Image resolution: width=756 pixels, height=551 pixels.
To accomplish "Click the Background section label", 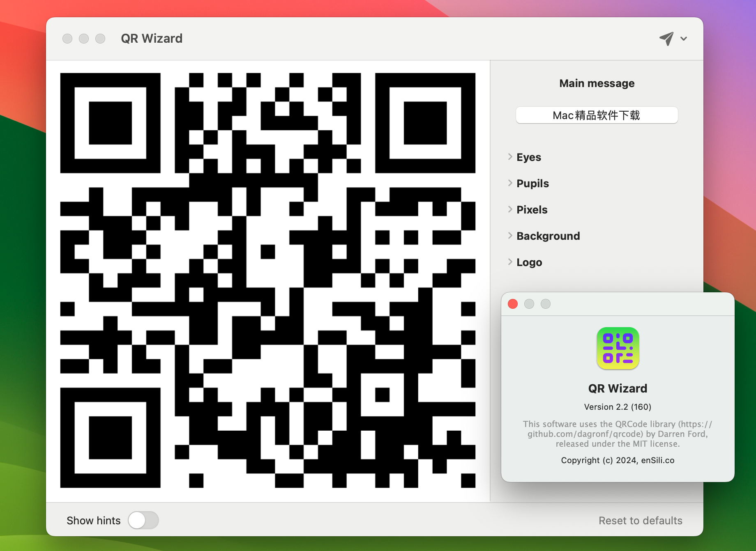I will pyautogui.click(x=548, y=236).
